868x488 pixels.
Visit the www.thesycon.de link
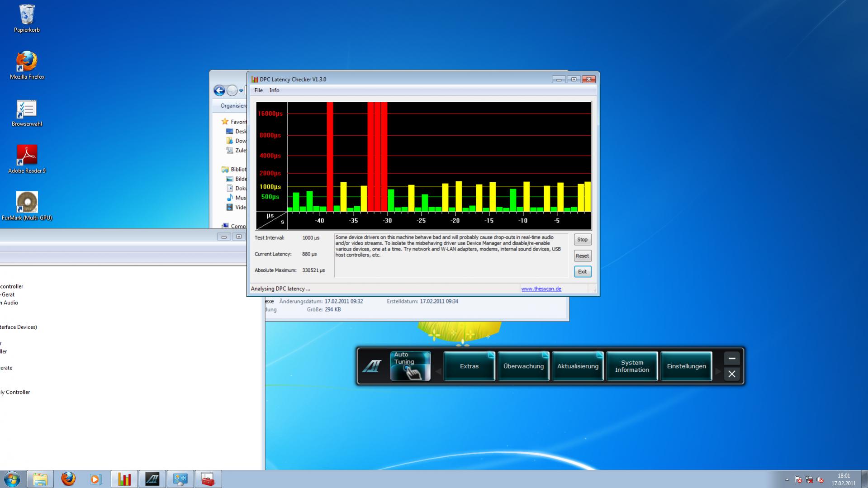click(x=541, y=289)
